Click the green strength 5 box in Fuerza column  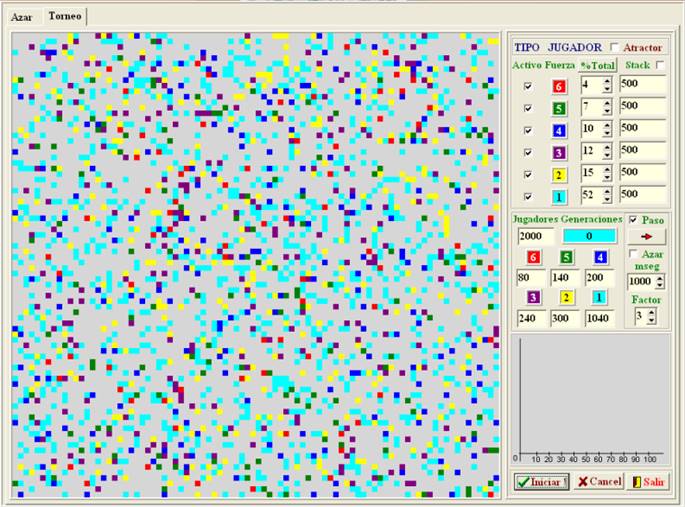click(x=559, y=109)
